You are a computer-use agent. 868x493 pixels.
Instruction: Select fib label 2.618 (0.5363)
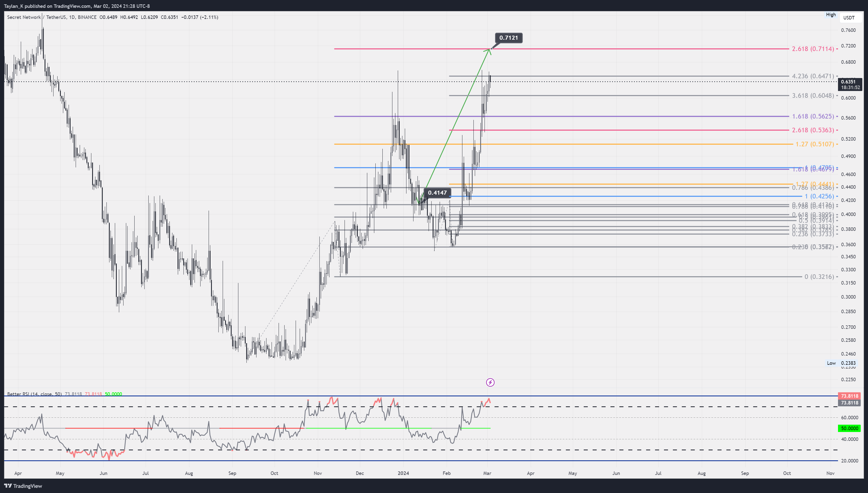pyautogui.click(x=813, y=130)
